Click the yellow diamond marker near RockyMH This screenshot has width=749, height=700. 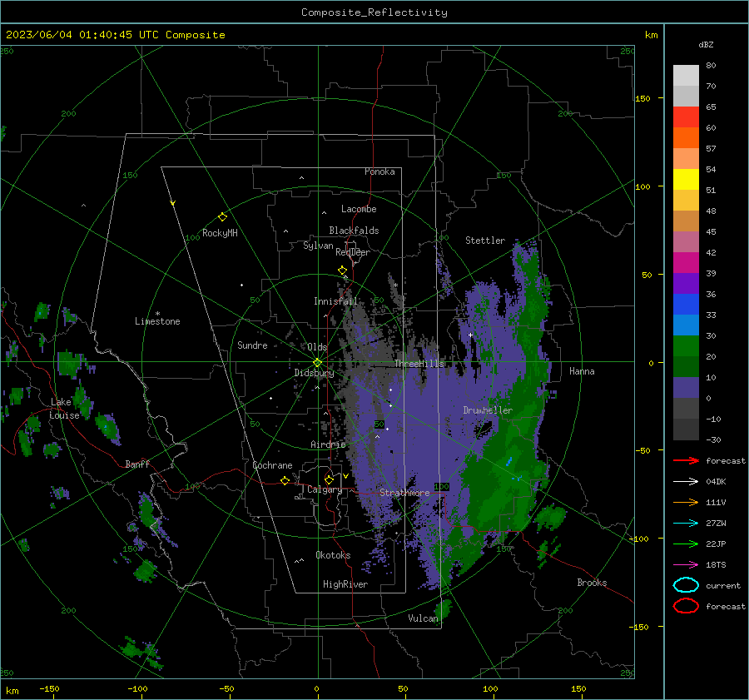point(222,217)
